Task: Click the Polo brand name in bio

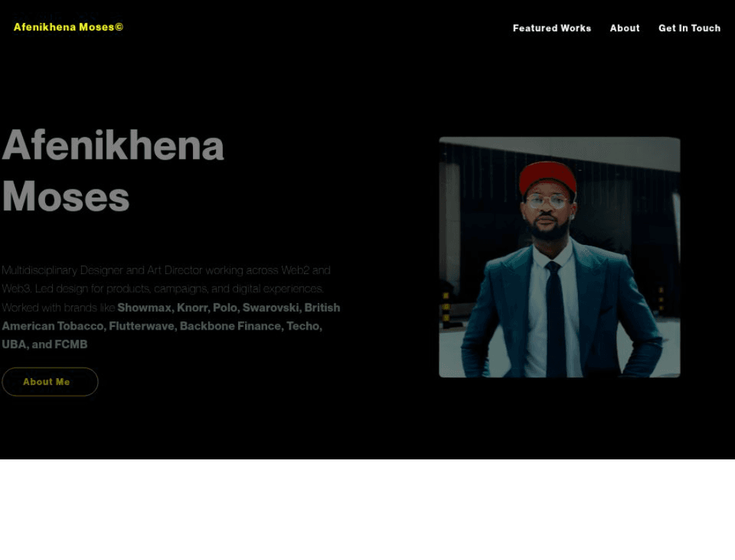Action: (x=226, y=307)
